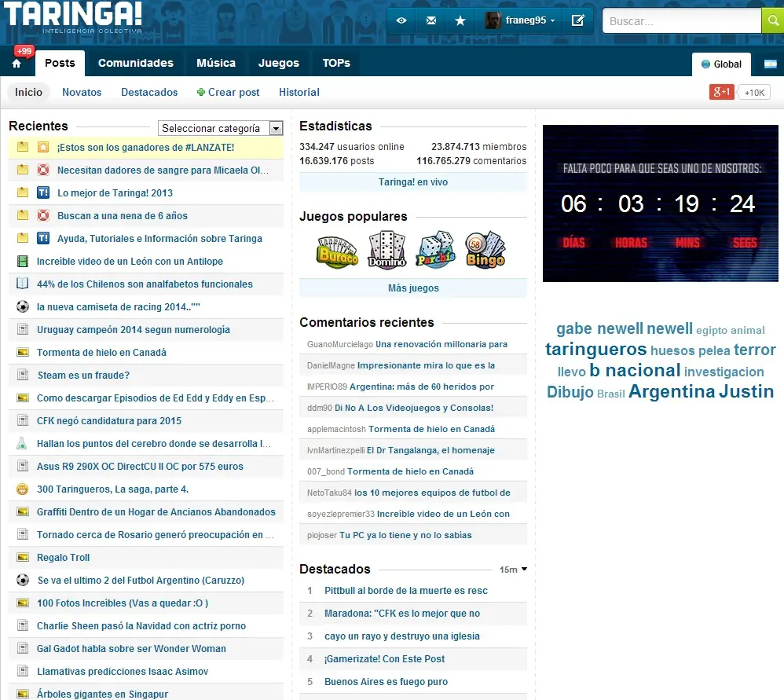The height and width of the screenshot is (700, 784).
Task: Click the tag 'Argentina' in the cloud
Action: click(672, 391)
